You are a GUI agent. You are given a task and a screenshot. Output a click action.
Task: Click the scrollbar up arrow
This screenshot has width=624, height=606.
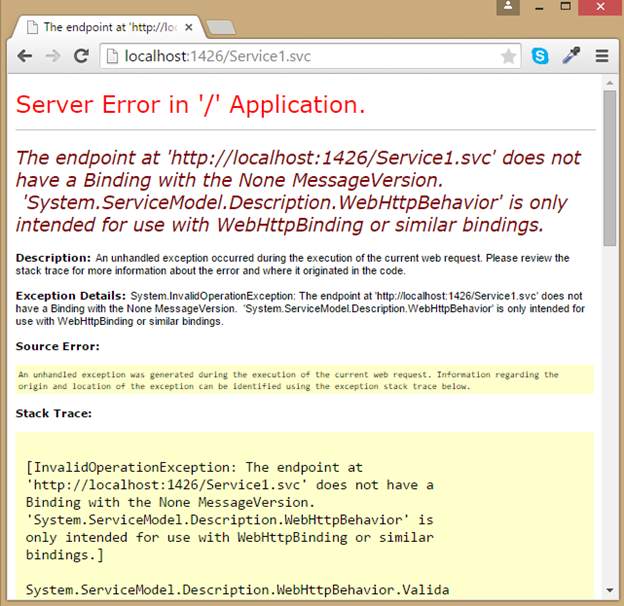point(610,83)
